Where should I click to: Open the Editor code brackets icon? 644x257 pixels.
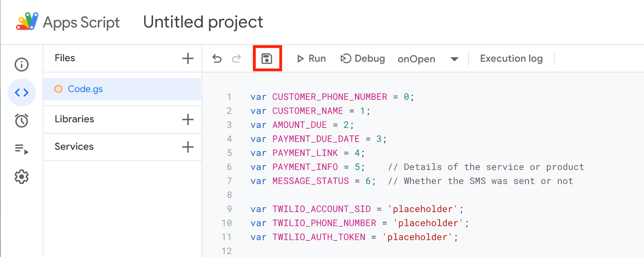click(x=22, y=93)
